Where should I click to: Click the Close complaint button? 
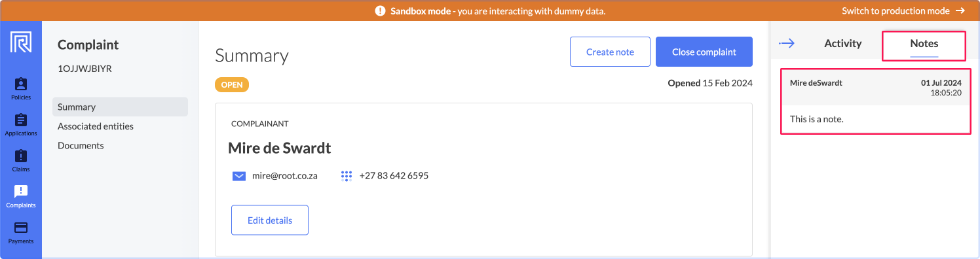pos(704,52)
